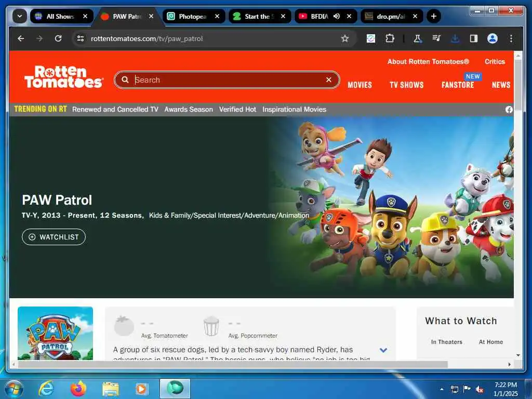The width and height of the screenshot is (532, 399).
Task: Click the Avg. Tomatometer tomato icon
Action: point(124,326)
